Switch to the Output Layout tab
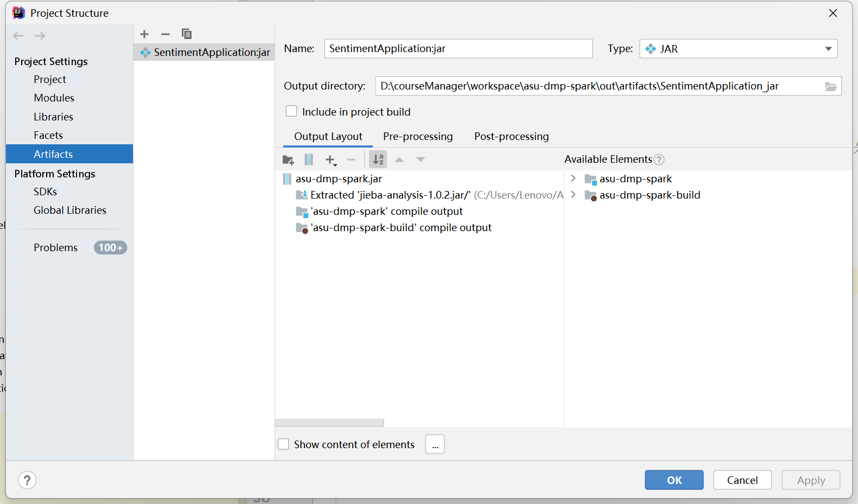This screenshot has height=504, width=858. [x=328, y=136]
